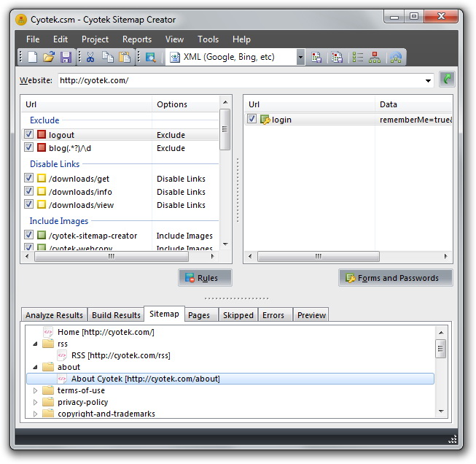Switch to the Skipped tab
Screen dimensions: 476x464
(238, 314)
